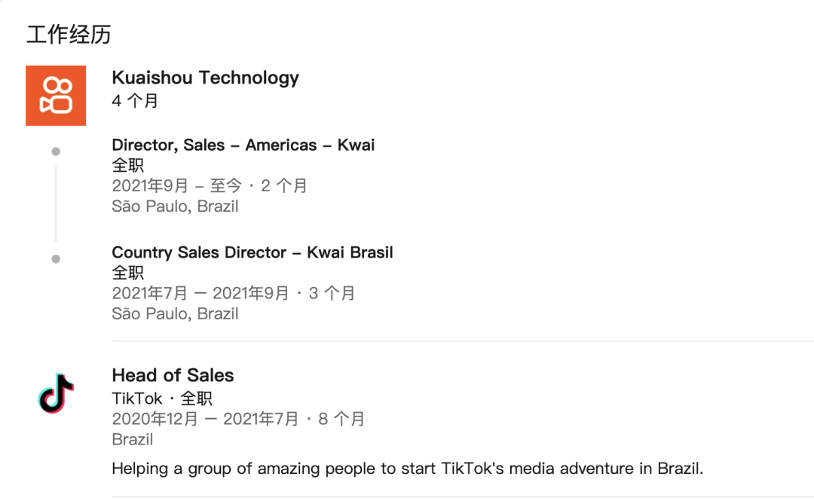This screenshot has height=504, width=814.
Task: Click the "TikTok · 全职" company line
Action: [162, 399]
